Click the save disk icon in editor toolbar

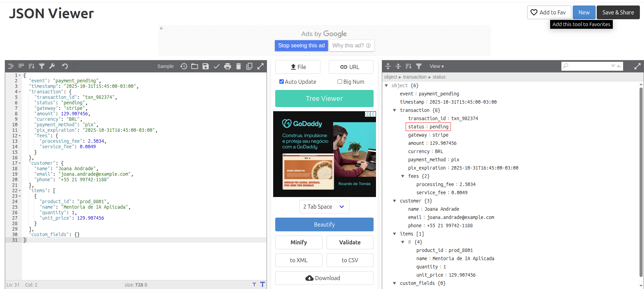pyautogui.click(x=206, y=66)
